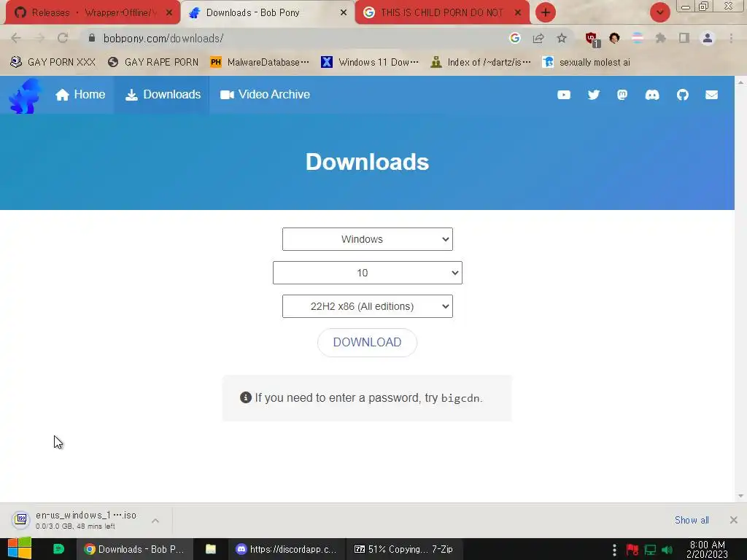Join the Discord server via icon

tap(652, 95)
